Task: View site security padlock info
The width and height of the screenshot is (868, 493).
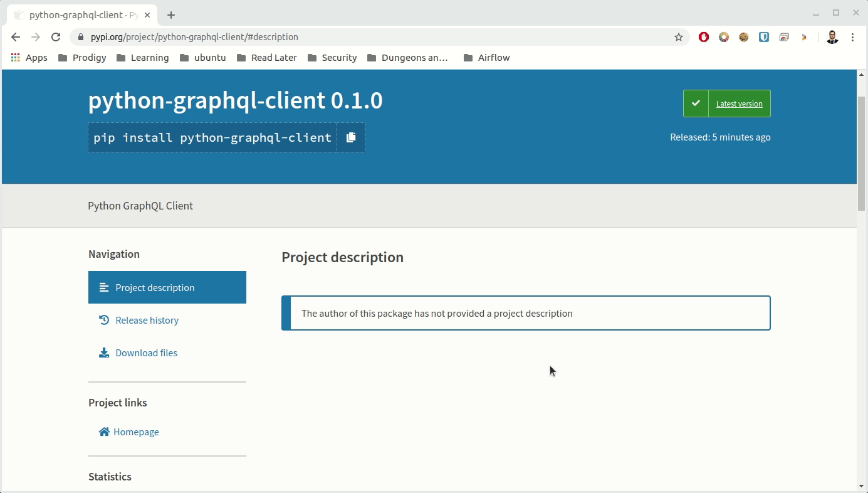Action: click(80, 37)
